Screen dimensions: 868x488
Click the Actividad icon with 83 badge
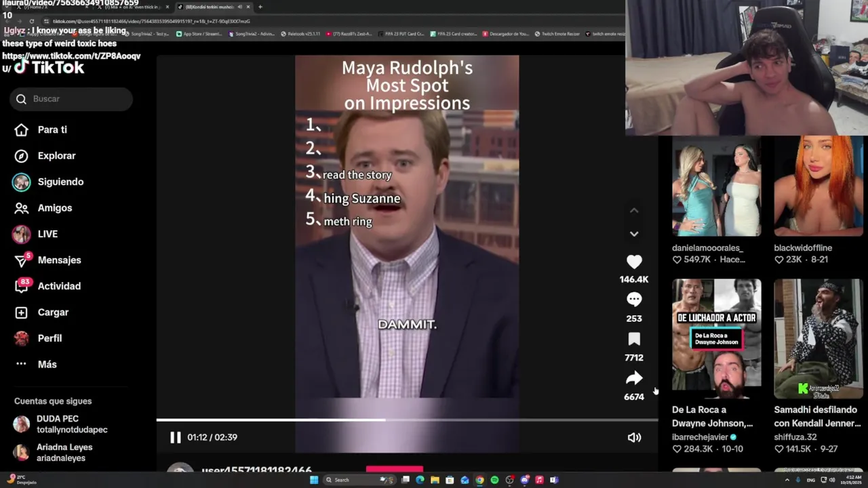click(x=21, y=286)
